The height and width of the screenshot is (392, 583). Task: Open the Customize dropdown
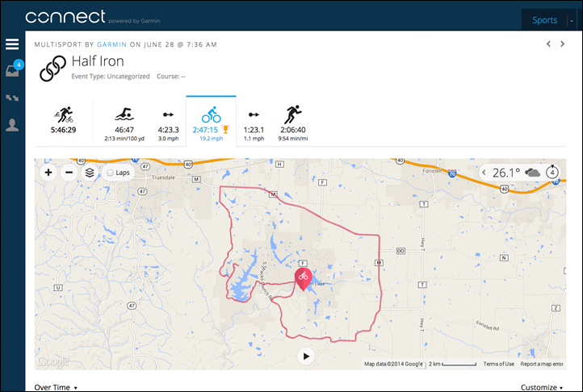click(541, 387)
